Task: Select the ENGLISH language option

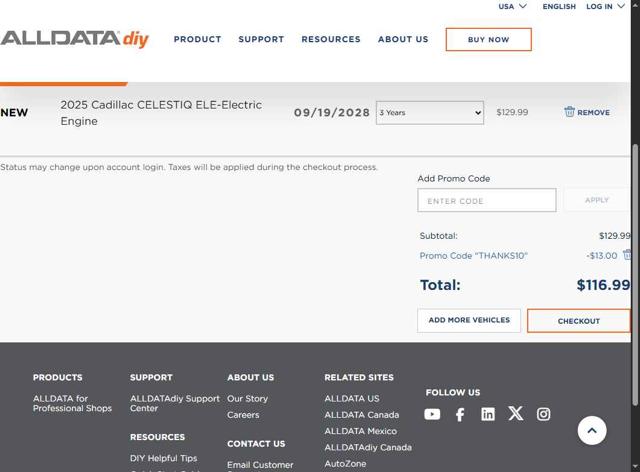Action: [559, 7]
